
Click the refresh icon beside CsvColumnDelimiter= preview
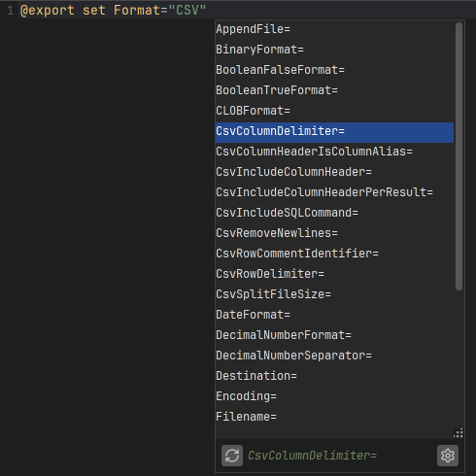[232, 456]
